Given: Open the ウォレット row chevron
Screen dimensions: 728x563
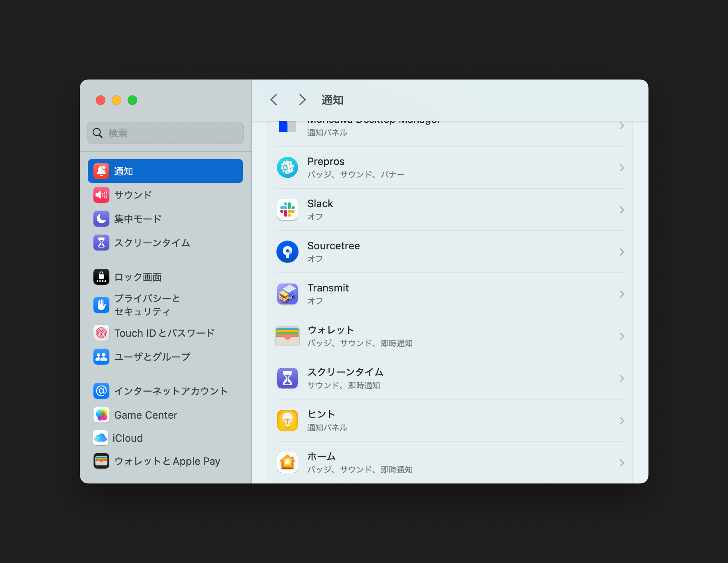Looking at the screenshot, I should (x=622, y=336).
